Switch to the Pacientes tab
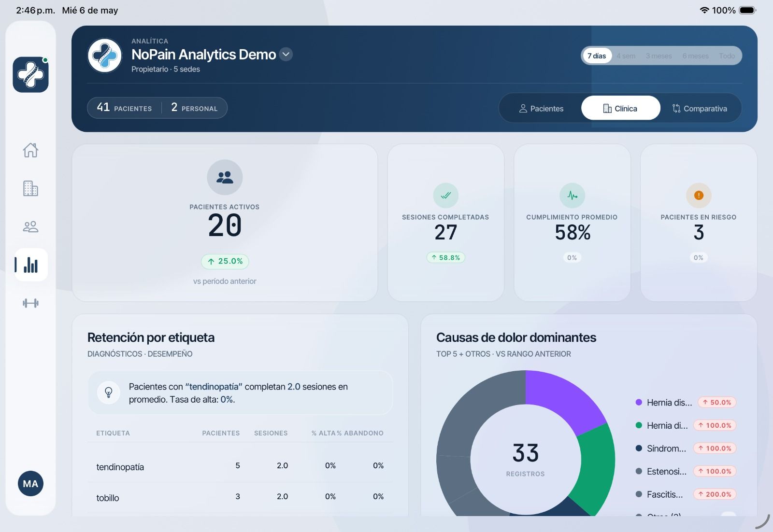 [541, 109]
